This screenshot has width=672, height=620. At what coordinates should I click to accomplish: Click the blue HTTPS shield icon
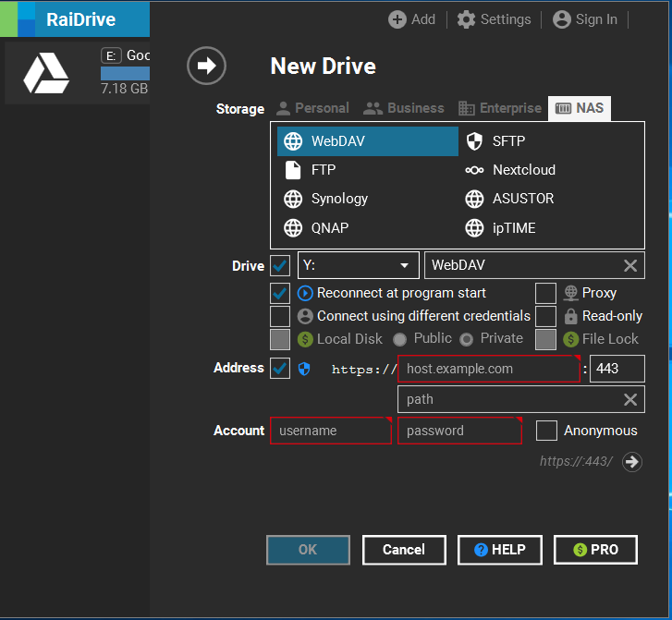coord(304,369)
